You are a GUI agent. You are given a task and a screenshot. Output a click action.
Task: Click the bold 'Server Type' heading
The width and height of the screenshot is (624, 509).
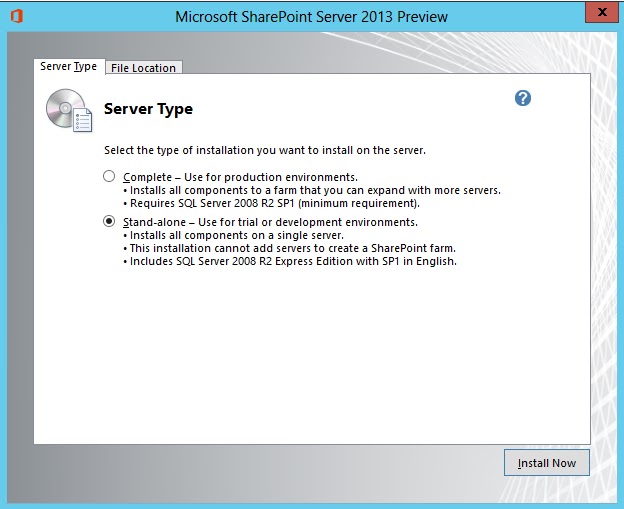pyautogui.click(x=148, y=109)
